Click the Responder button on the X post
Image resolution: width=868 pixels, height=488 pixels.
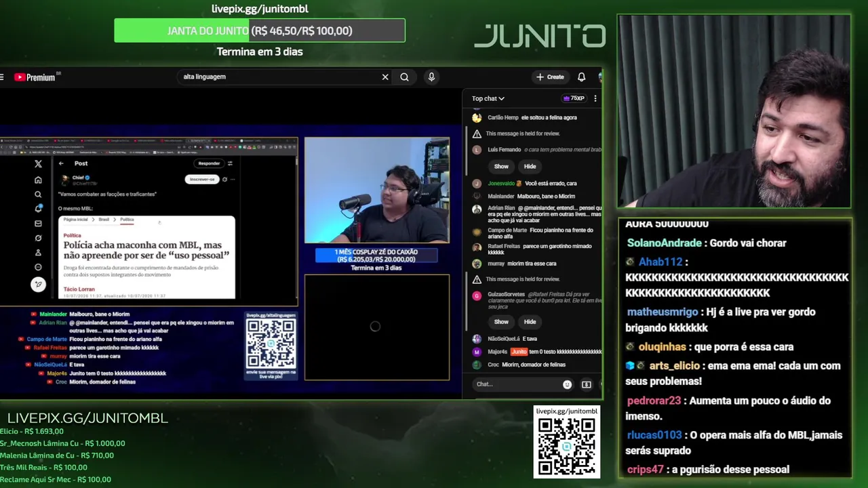(x=209, y=163)
